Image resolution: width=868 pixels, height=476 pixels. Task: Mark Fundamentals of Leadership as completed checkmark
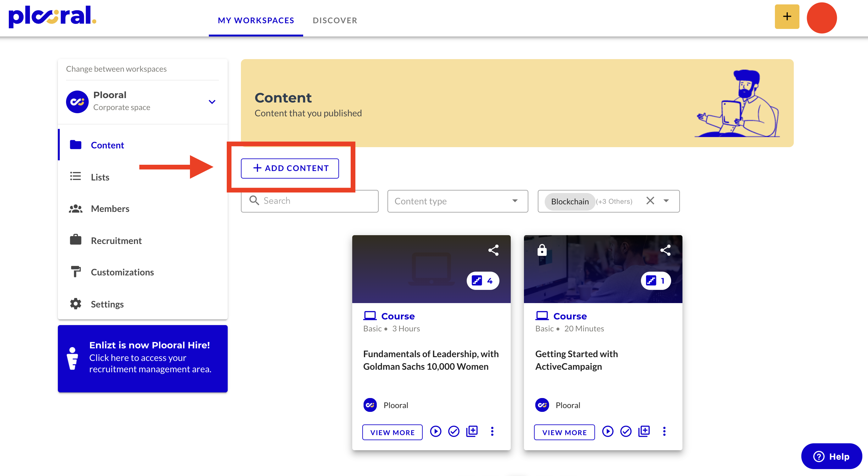tap(453, 432)
